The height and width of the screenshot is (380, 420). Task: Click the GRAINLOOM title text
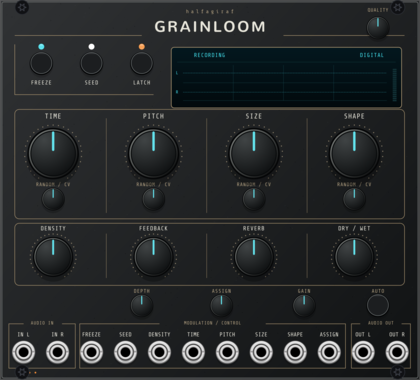tap(210, 27)
